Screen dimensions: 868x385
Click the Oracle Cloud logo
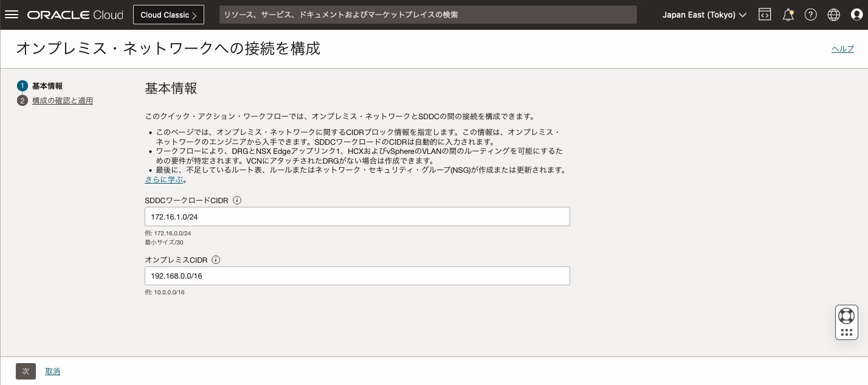pyautogui.click(x=75, y=15)
